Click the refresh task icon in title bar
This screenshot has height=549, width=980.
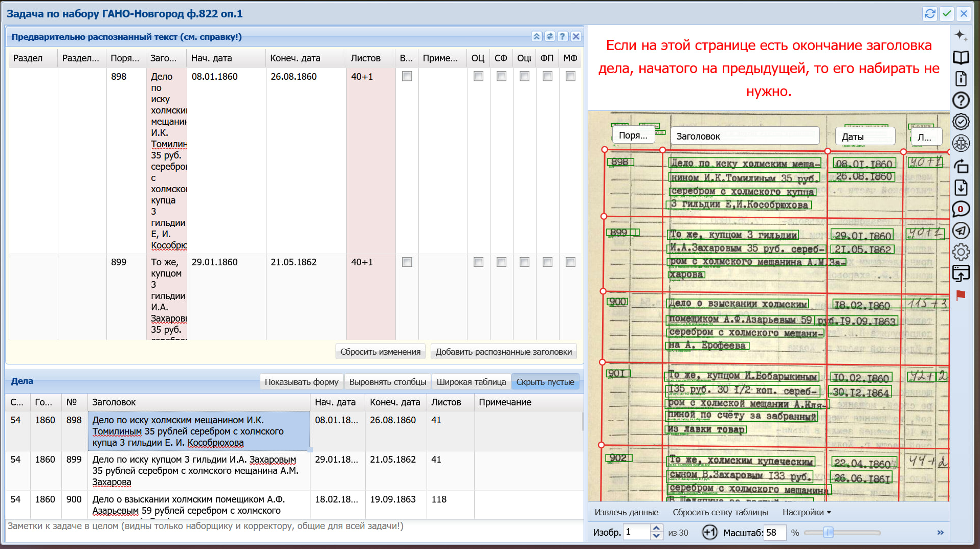point(930,14)
